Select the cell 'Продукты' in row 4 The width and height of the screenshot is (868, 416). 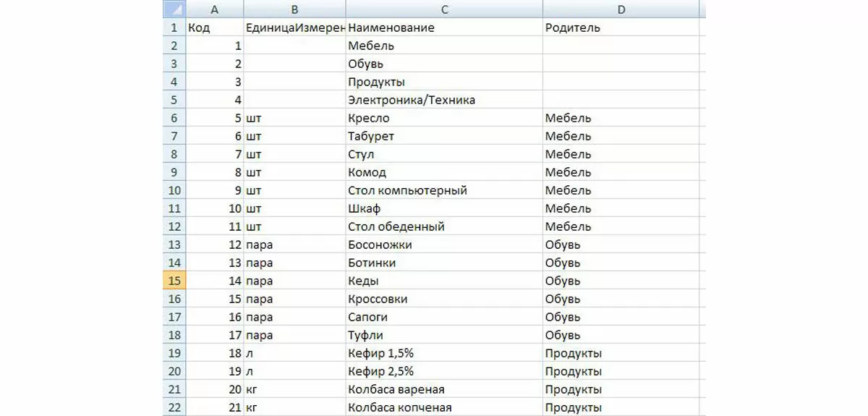444,82
